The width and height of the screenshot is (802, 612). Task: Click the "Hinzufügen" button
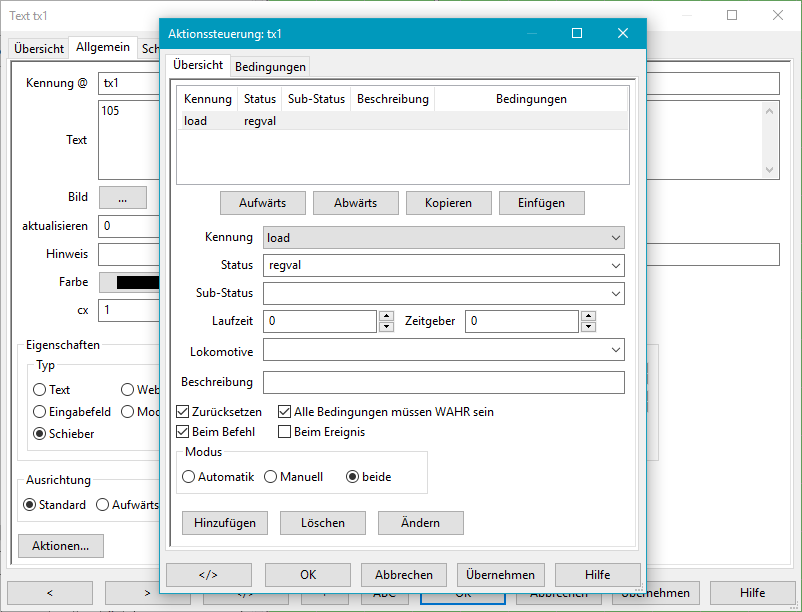224,522
